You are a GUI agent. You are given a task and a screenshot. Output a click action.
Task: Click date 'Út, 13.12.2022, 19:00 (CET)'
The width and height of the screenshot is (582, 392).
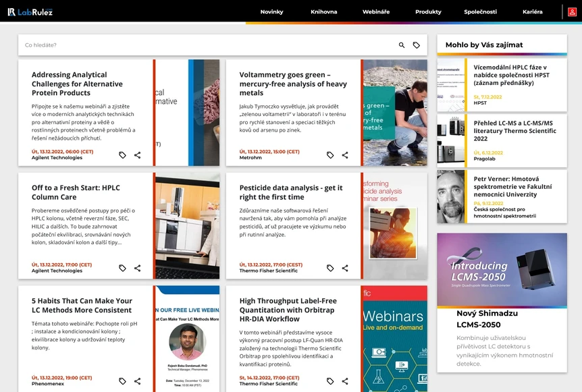61,378
